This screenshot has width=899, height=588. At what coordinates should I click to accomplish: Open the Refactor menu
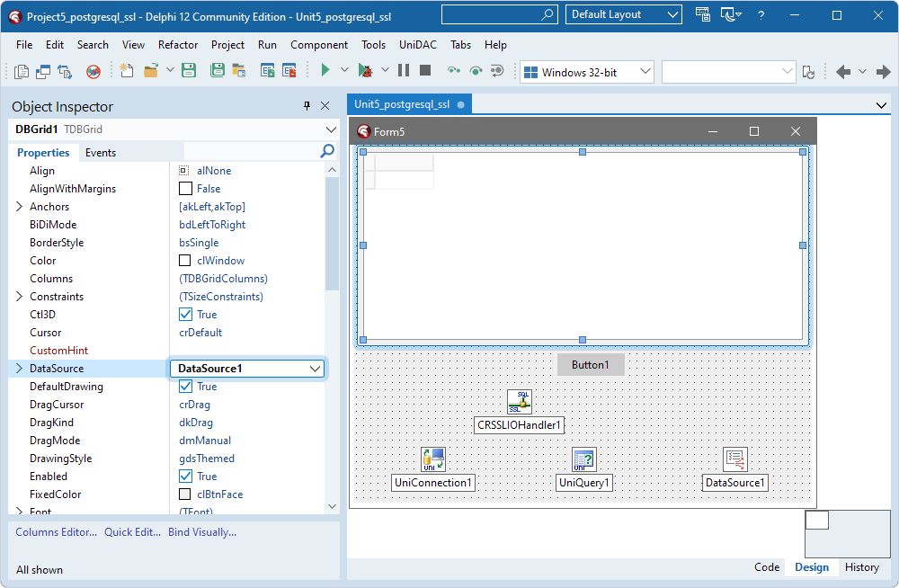(178, 45)
